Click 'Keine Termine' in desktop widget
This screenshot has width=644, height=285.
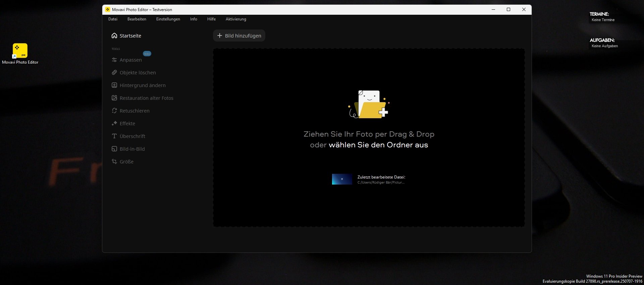pyautogui.click(x=603, y=20)
